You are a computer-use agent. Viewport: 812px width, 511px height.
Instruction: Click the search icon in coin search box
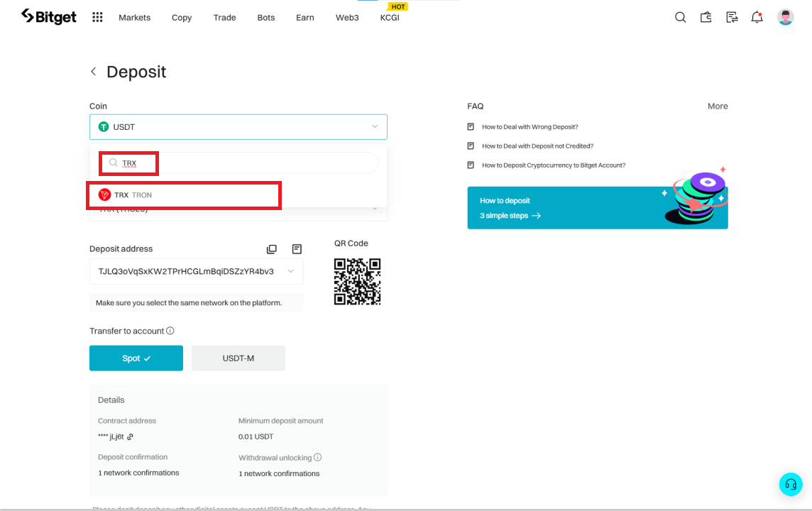(114, 163)
